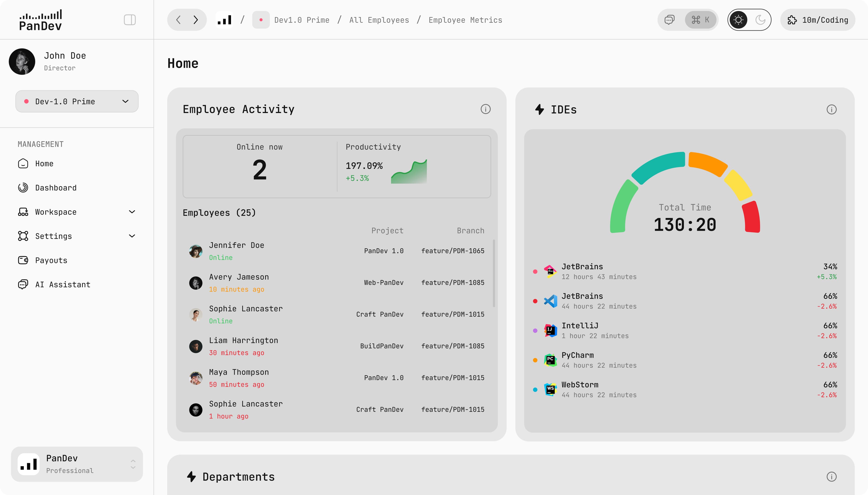Open the Dev-1.0 Prime dropdown
This screenshot has width=868, height=495.
coord(77,101)
